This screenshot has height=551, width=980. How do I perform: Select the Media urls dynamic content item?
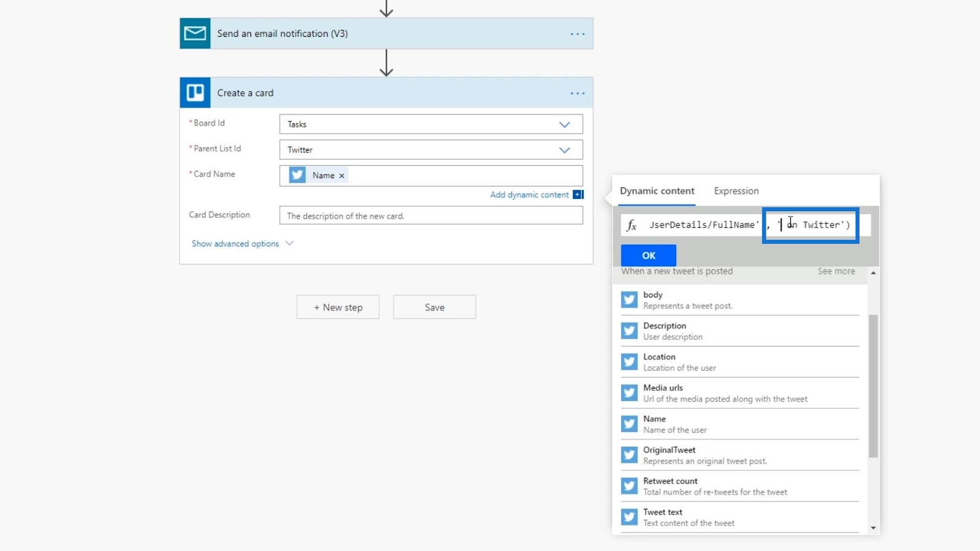tap(740, 393)
